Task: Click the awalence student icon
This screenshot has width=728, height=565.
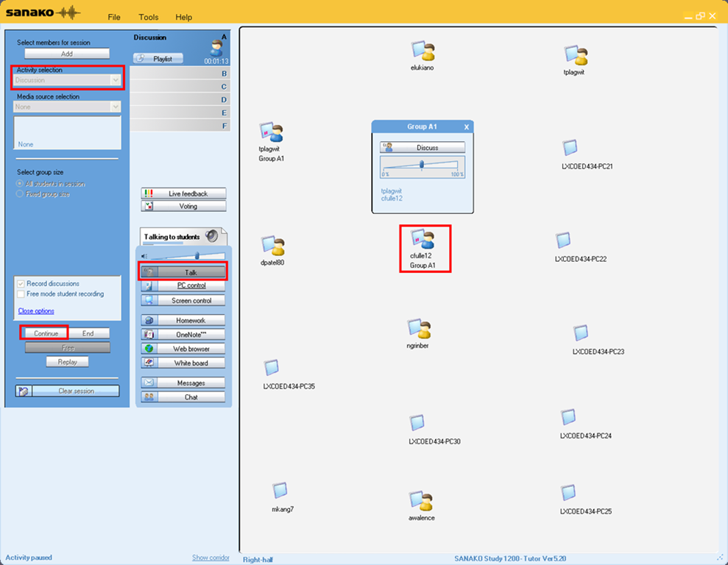Action: click(422, 500)
